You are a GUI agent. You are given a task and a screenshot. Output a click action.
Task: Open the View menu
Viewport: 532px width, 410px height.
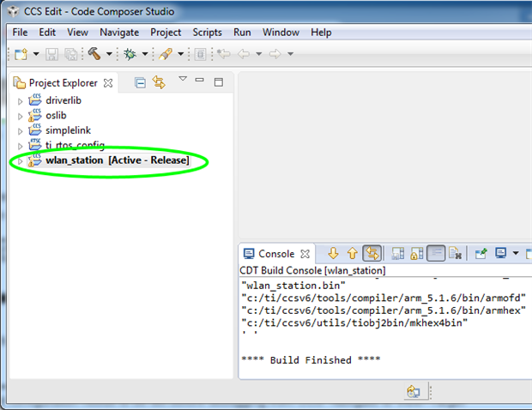pyautogui.click(x=78, y=33)
